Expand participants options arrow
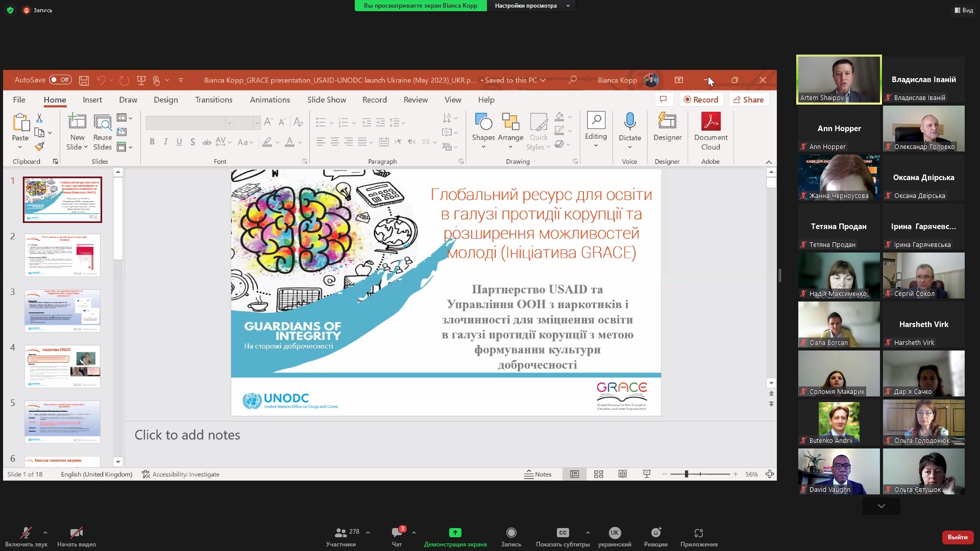The width and height of the screenshot is (980, 551). click(x=368, y=533)
